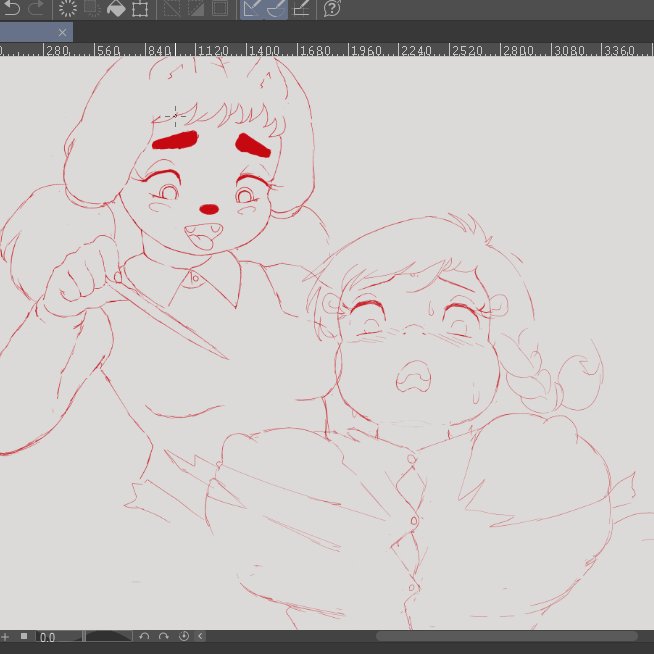Open the Clip Studio help icon
The height and width of the screenshot is (654, 654).
click(x=332, y=9)
